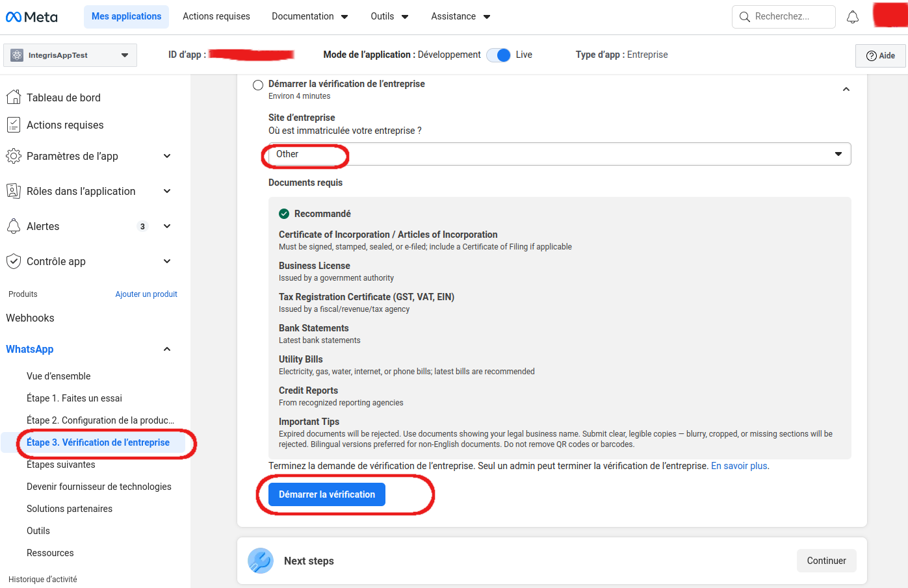Collapse the WhatsApp section chevron
The image size is (908, 588).
pos(167,349)
